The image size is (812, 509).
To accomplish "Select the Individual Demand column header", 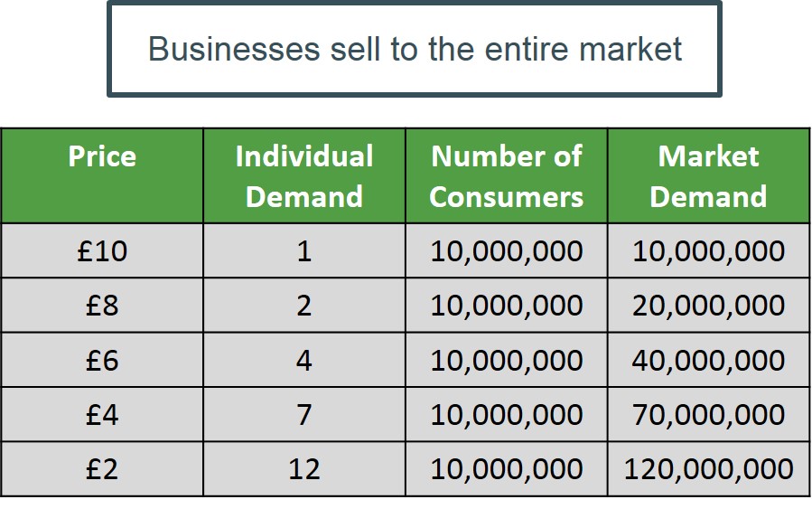I will (x=304, y=175).
